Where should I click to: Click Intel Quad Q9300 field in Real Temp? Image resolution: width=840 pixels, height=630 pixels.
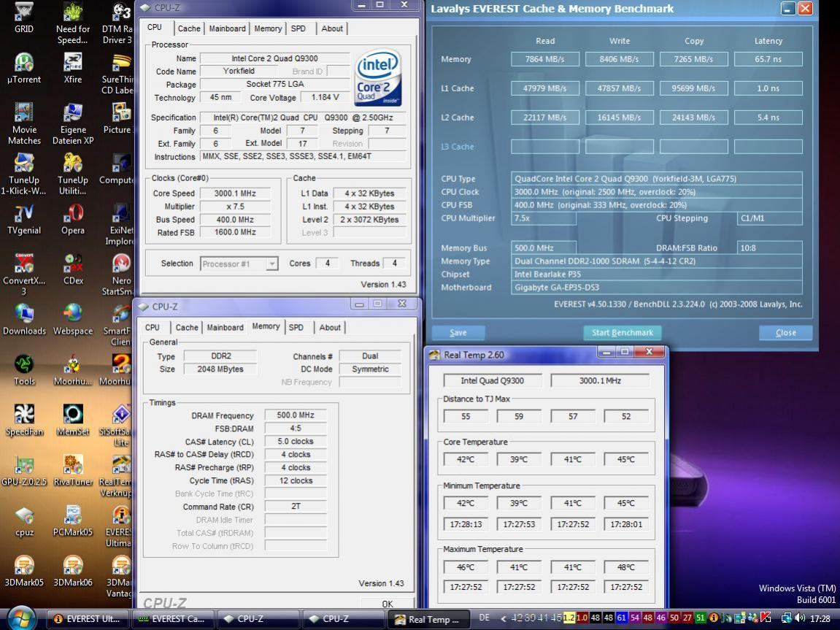[x=493, y=380]
